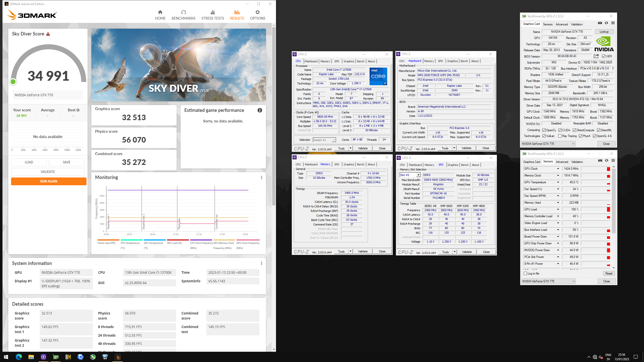
Task: Open the notification center in system tray
Action: click(x=636, y=357)
